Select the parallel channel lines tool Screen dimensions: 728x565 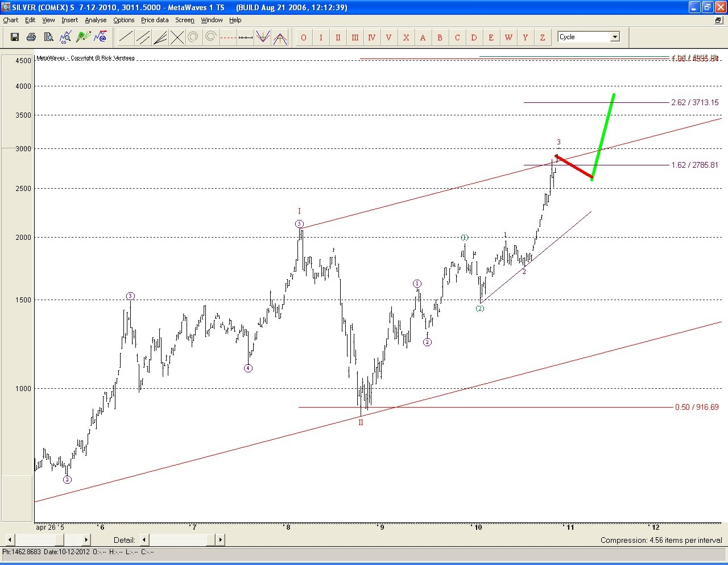click(x=143, y=38)
